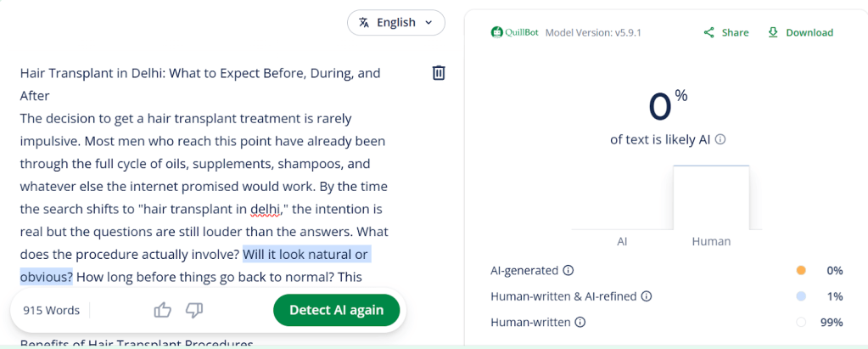Click the orange AI-generated color dot
The image size is (868, 349).
coord(800,271)
